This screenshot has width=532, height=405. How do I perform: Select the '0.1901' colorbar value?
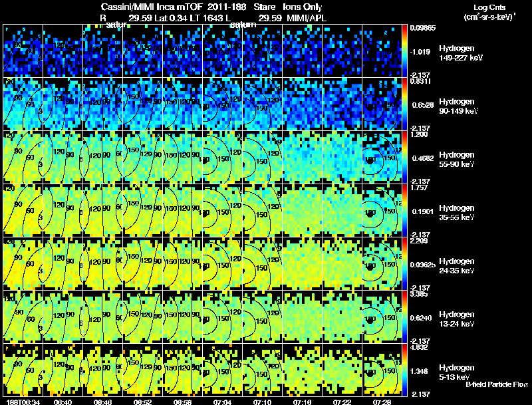coord(423,211)
